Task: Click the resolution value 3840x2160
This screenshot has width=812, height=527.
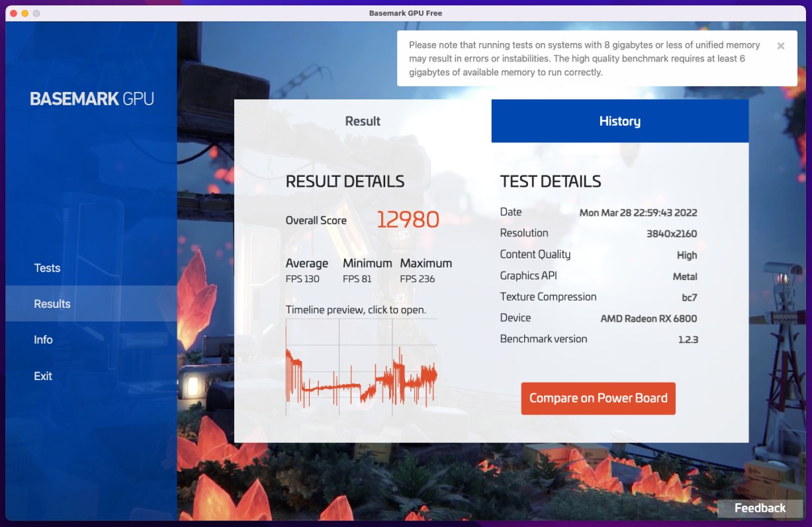Action: pyautogui.click(x=672, y=234)
